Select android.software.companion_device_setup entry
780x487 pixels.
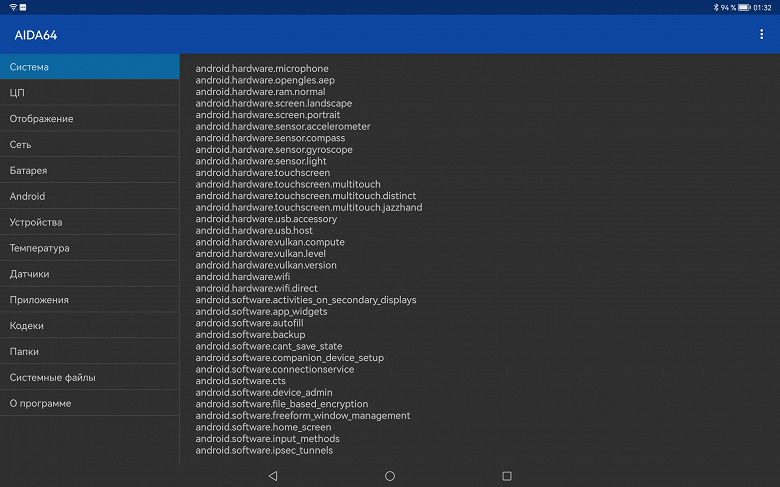click(290, 358)
